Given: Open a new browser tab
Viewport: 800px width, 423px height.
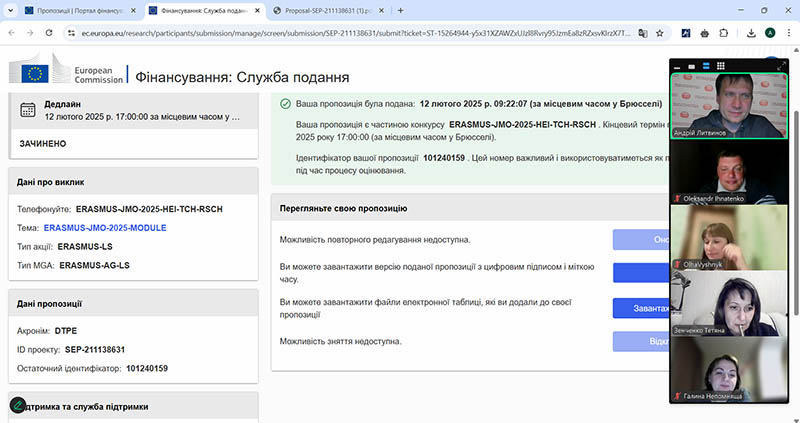Looking at the screenshot, I should [x=401, y=10].
